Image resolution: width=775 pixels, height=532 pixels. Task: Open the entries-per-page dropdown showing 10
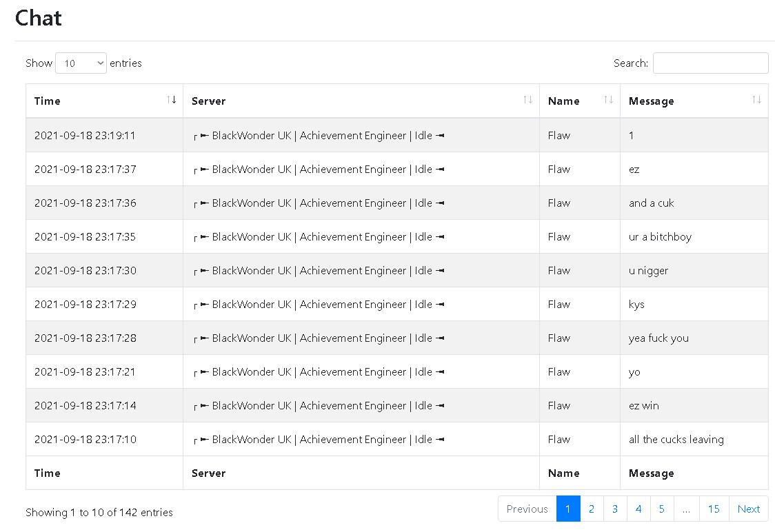tap(81, 63)
